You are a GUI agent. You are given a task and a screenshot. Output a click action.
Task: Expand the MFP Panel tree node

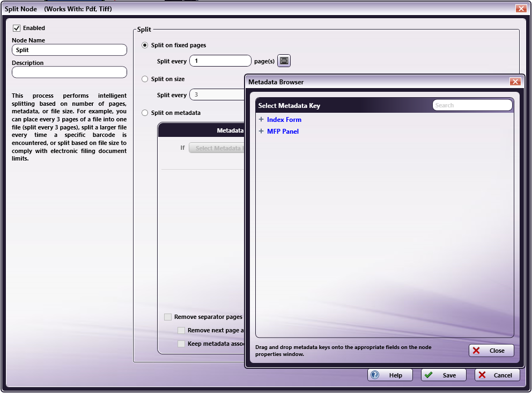pos(261,132)
